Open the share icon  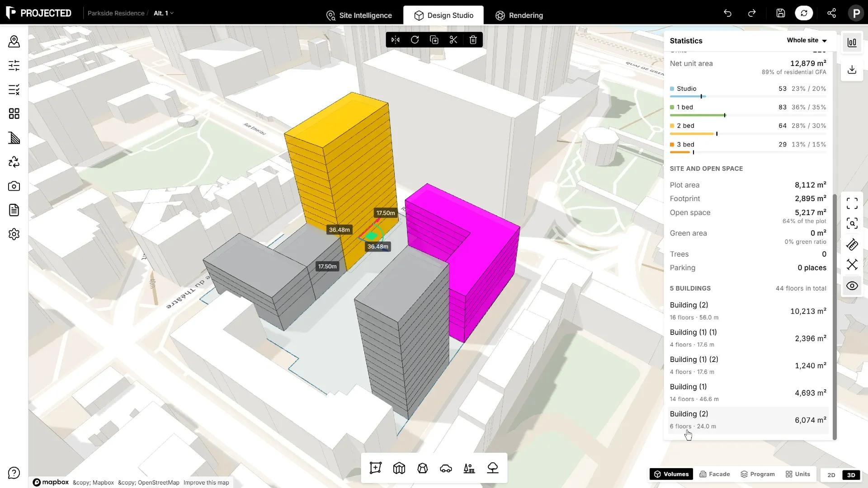[831, 13]
